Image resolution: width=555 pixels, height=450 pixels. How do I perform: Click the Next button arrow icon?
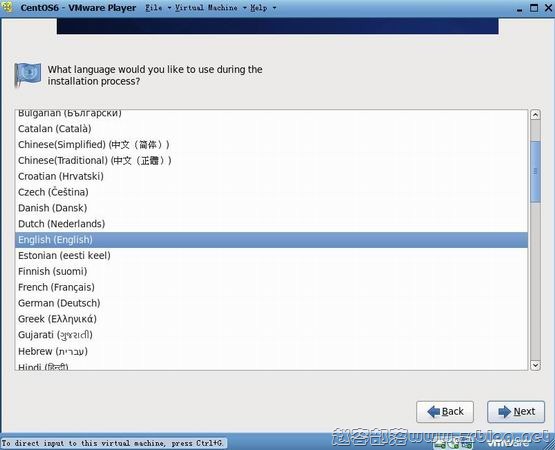(504, 411)
